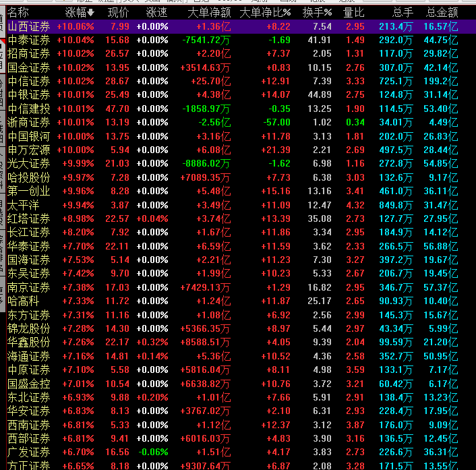This screenshot has height=470, width=476.
Task: Pick 长江证券 in the name column
Action: click(29, 232)
